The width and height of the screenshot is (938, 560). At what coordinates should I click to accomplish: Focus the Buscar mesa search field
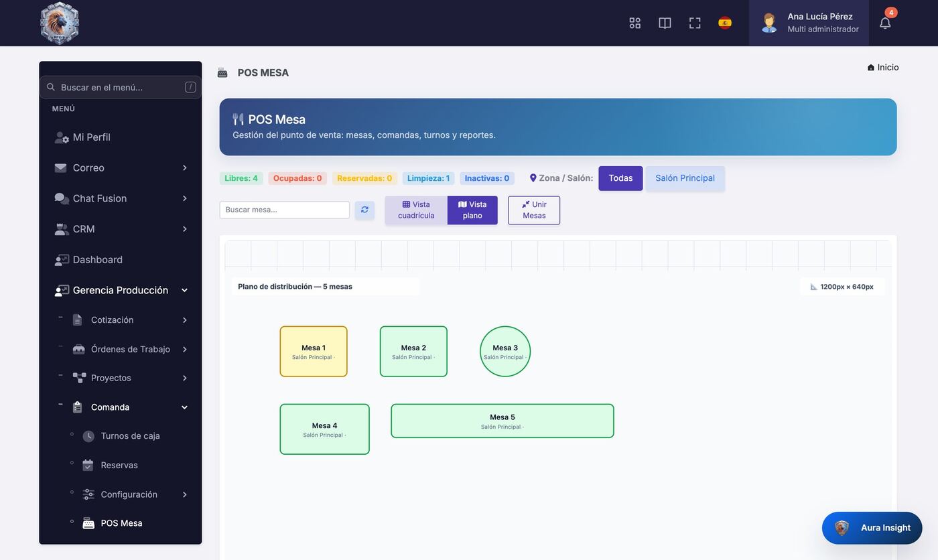(285, 210)
